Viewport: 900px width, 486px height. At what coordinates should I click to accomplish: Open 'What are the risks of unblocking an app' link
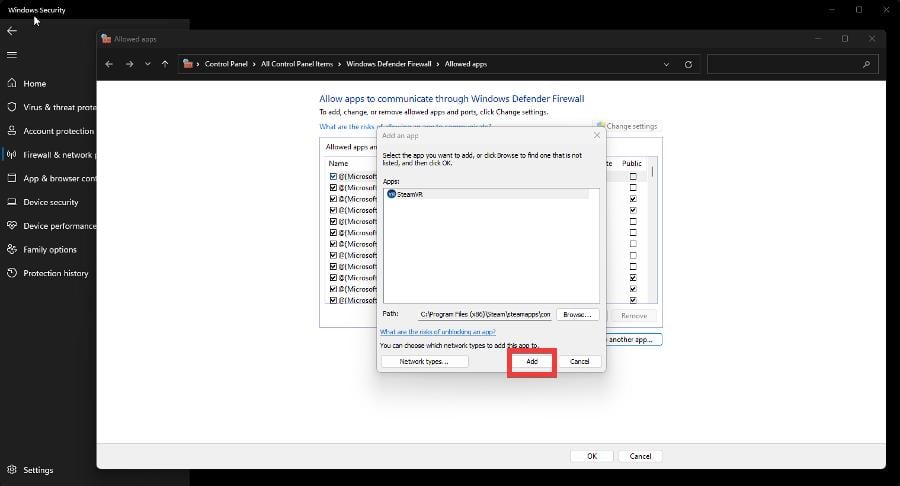coord(437,332)
